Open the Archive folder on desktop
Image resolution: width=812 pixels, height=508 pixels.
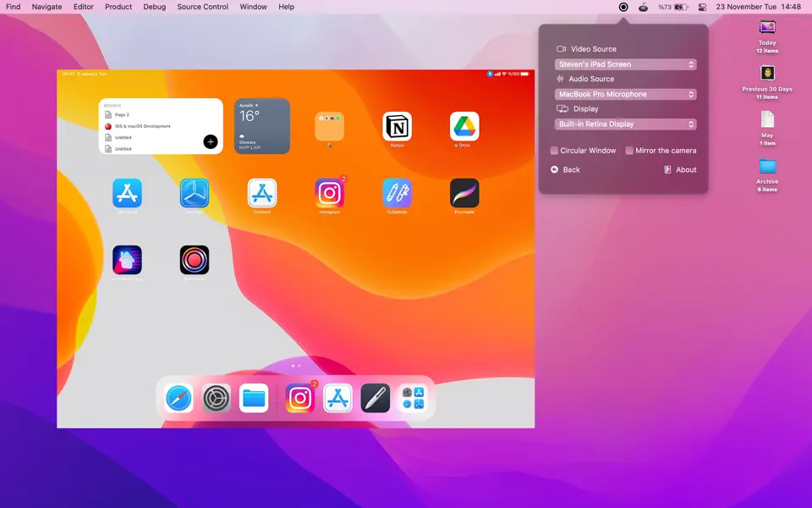[x=767, y=167]
